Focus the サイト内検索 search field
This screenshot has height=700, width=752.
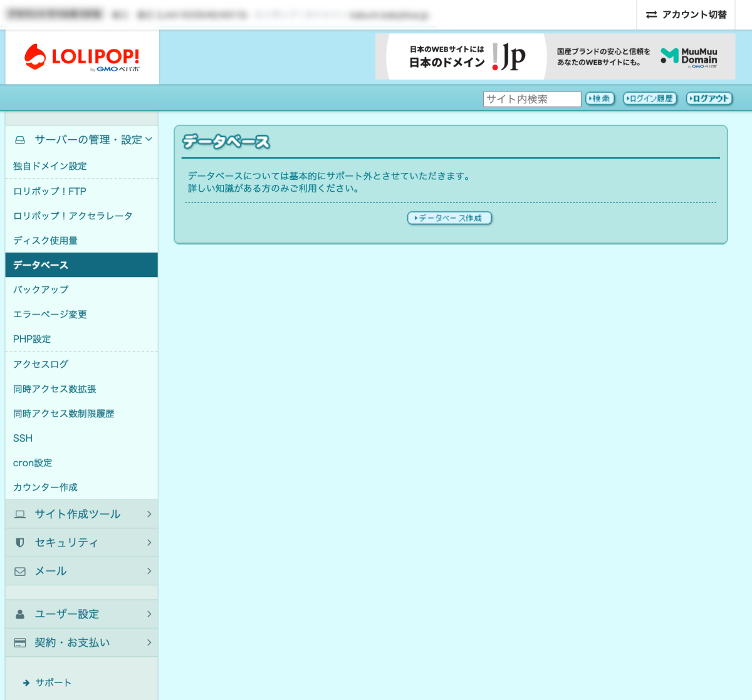pos(531,99)
